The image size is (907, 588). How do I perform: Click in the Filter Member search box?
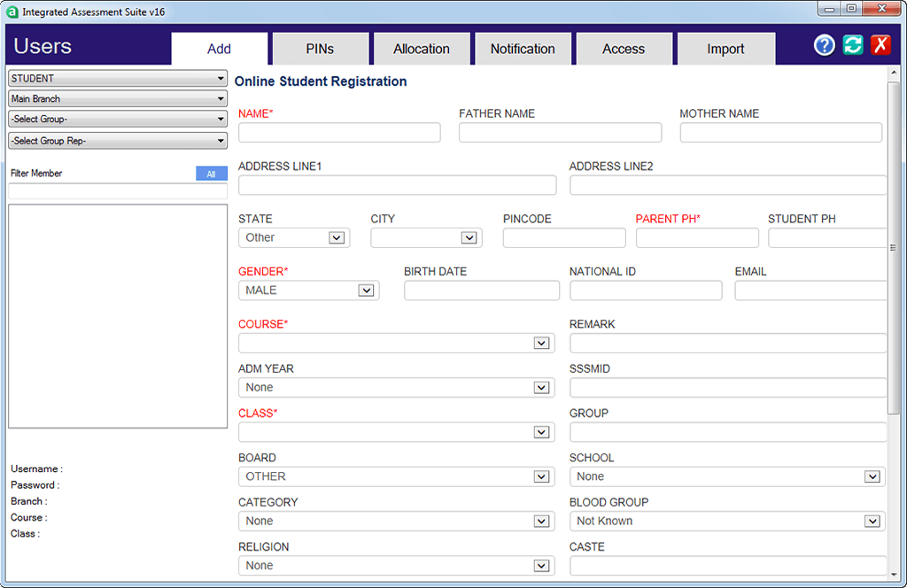pos(118,190)
